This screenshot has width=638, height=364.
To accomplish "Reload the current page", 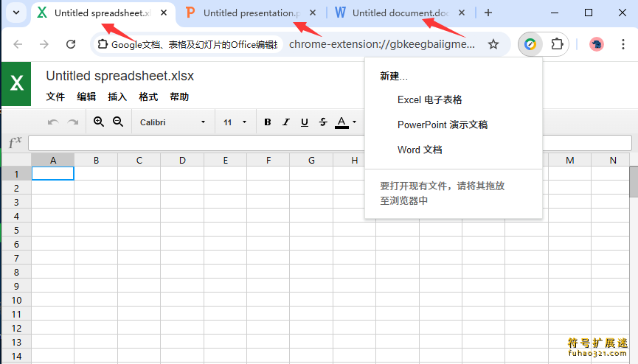I will [71, 44].
